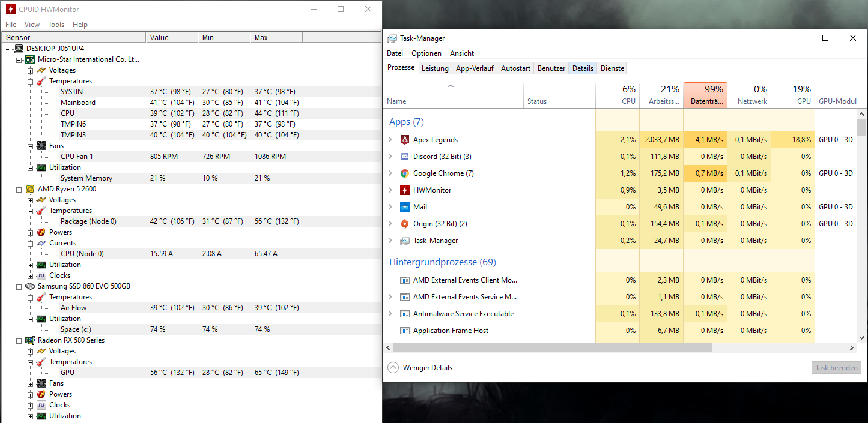Collapse the AMD Ryzen 5 2600 tree node
This screenshot has width=868, height=423.
tap(19, 189)
